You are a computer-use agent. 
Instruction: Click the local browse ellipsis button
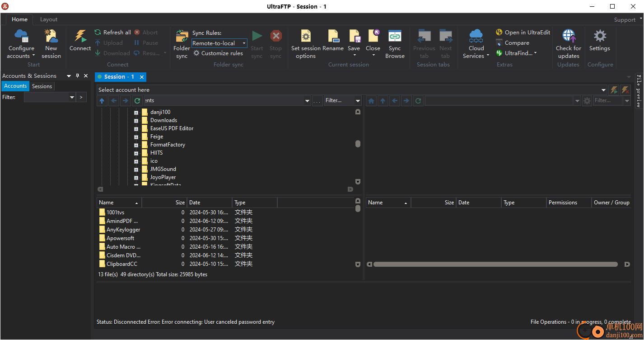click(x=317, y=101)
